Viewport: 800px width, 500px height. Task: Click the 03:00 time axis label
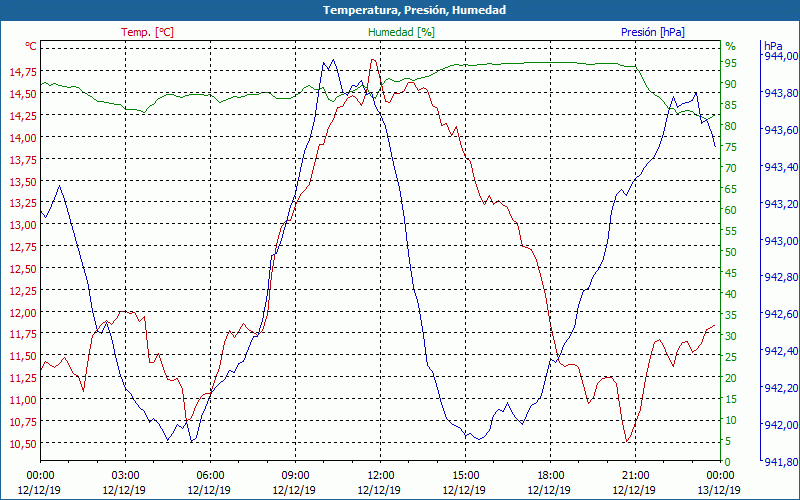click(x=125, y=476)
